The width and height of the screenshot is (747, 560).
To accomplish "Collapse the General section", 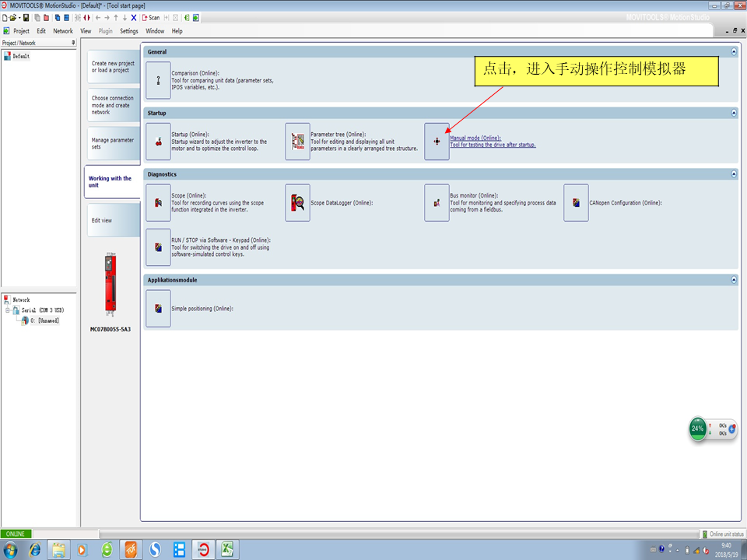I will click(733, 52).
